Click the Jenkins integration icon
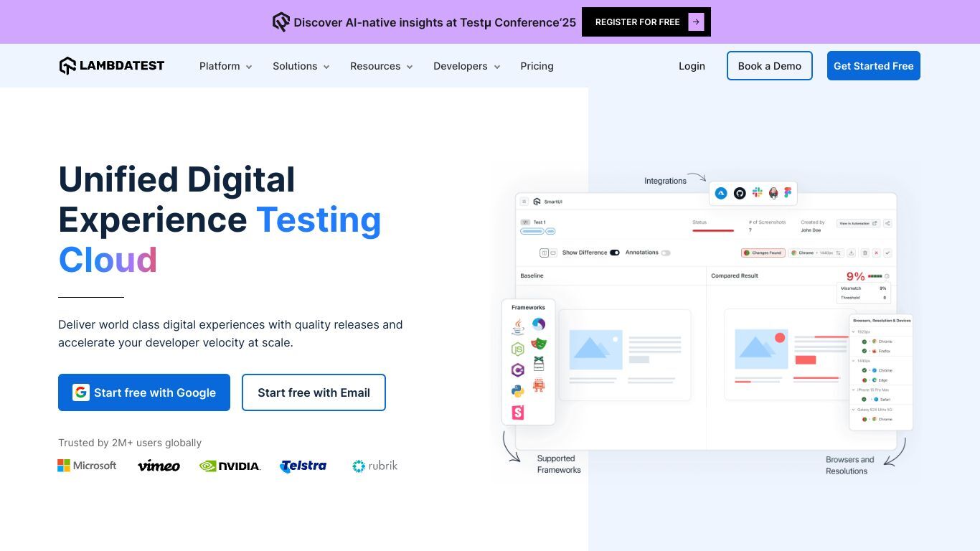The height and width of the screenshot is (551, 980). 773,193
